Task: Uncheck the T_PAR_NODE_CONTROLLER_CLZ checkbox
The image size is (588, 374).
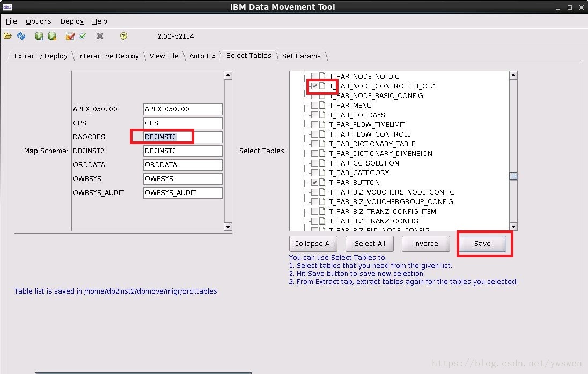Action: coord(314,86)
